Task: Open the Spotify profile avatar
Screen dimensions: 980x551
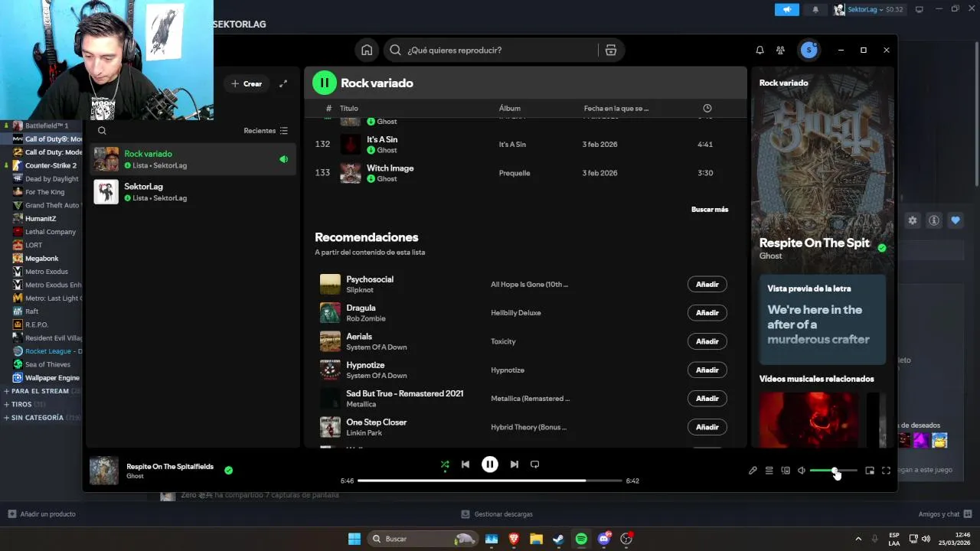Action: (808, 50)
